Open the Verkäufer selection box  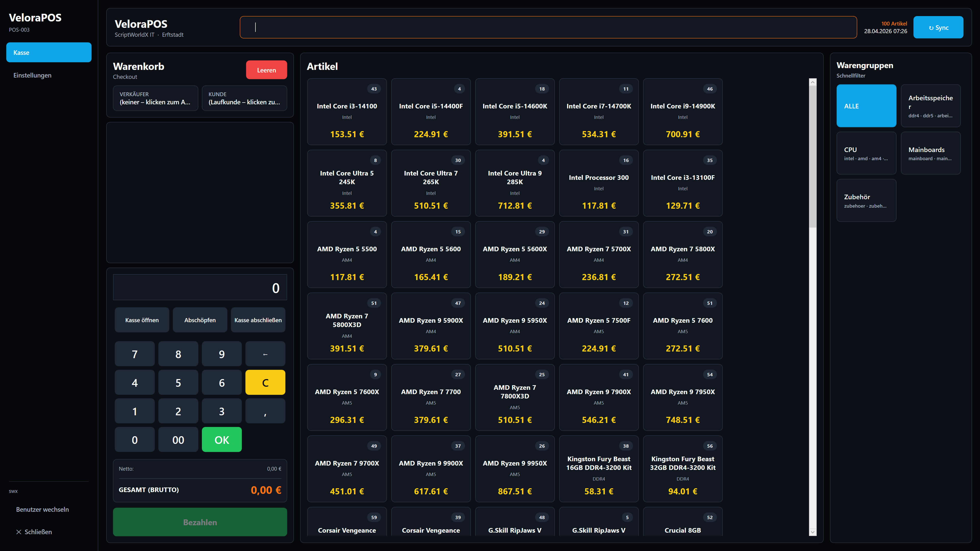(156, 98)
